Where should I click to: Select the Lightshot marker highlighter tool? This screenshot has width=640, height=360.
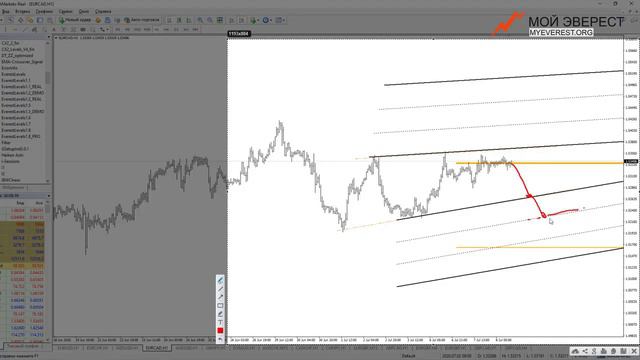click(220, 314)
